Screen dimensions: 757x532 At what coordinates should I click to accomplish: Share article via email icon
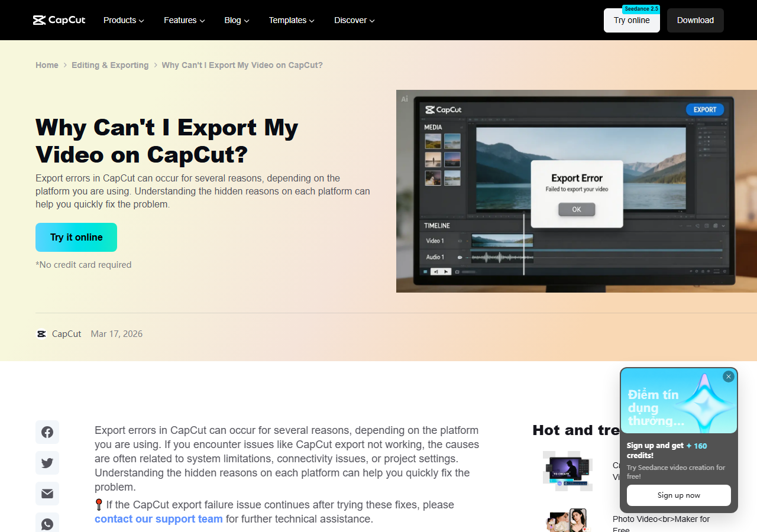pos(47,494)
